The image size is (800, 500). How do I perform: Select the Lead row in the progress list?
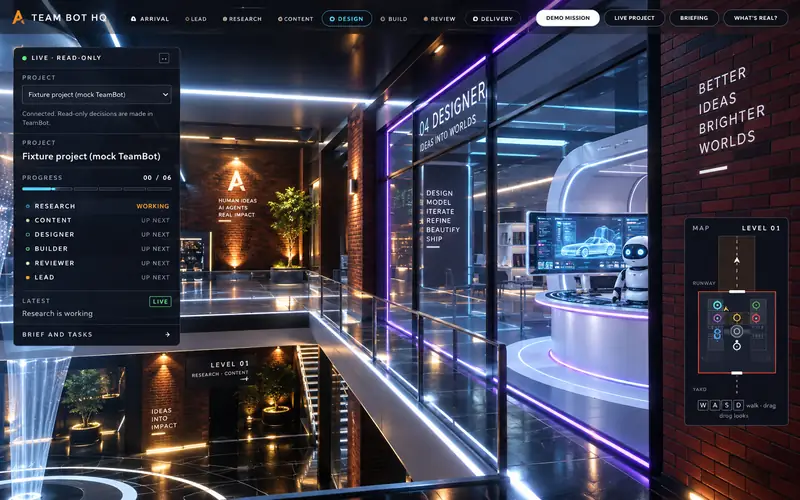click(97, 278)
